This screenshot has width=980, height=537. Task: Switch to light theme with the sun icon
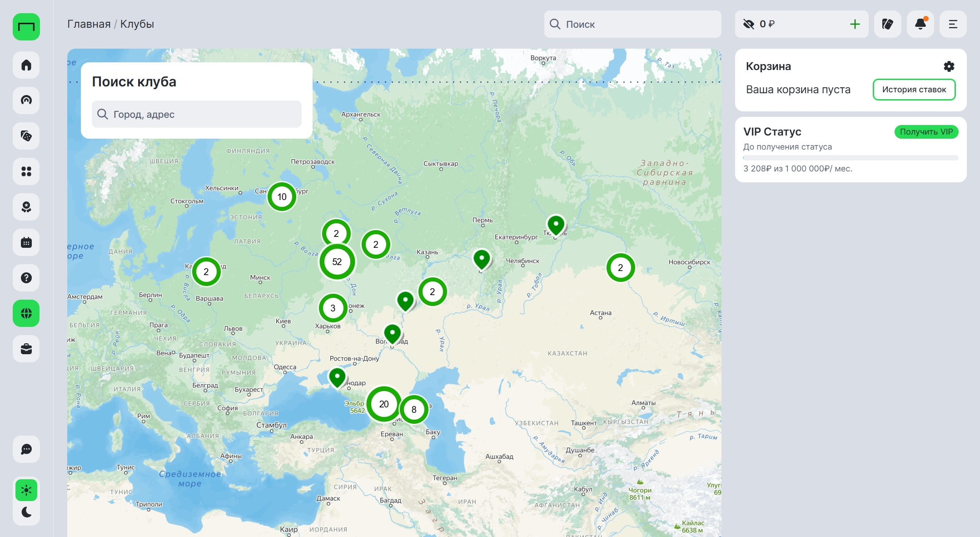26,490
